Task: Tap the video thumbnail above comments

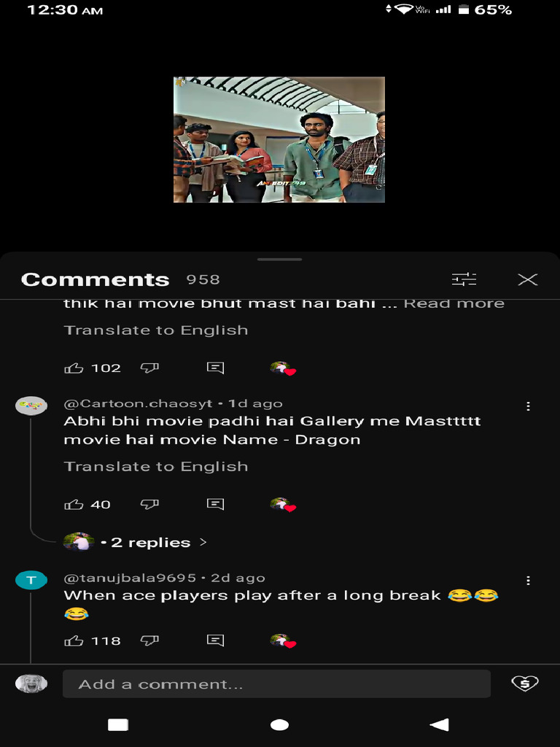Action: click(279, 139)
